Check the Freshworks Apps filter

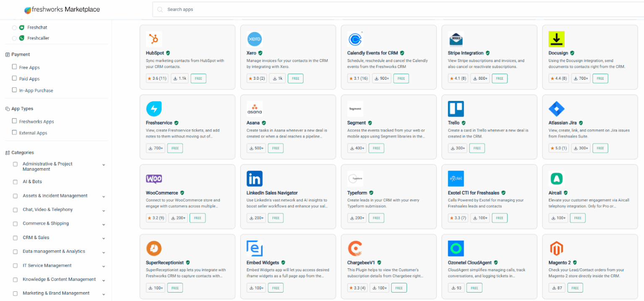[14, 122]
